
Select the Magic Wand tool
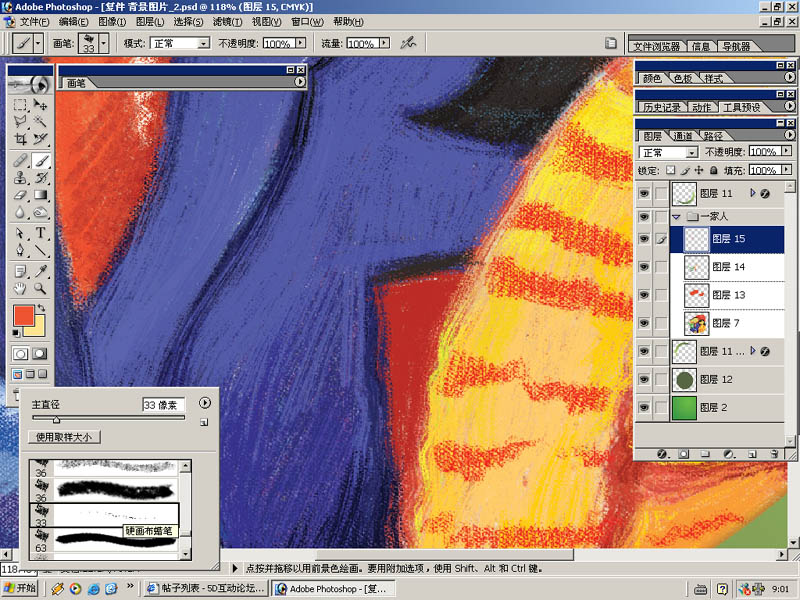tap(40, 121)
